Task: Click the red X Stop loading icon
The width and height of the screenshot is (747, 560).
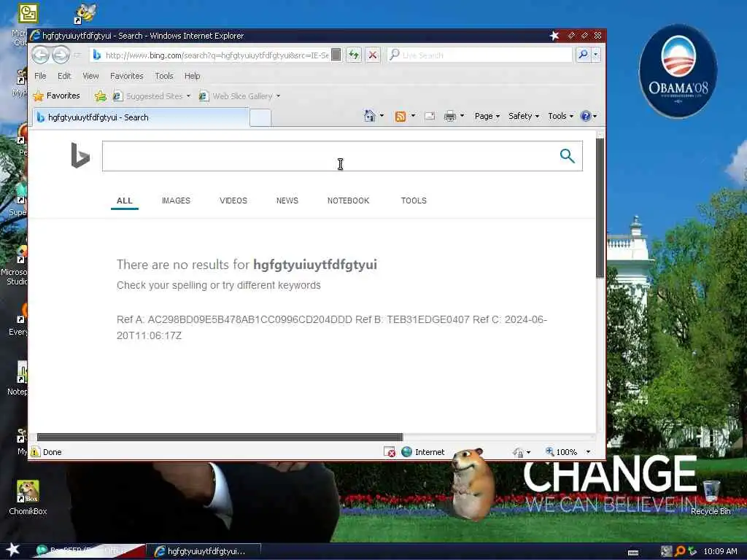Action: click(373, 55)
